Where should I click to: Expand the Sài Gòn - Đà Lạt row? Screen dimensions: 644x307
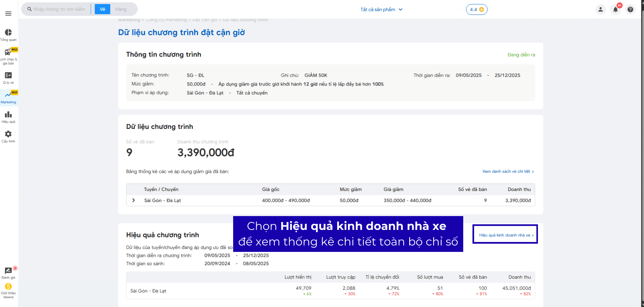click(133, 200)
